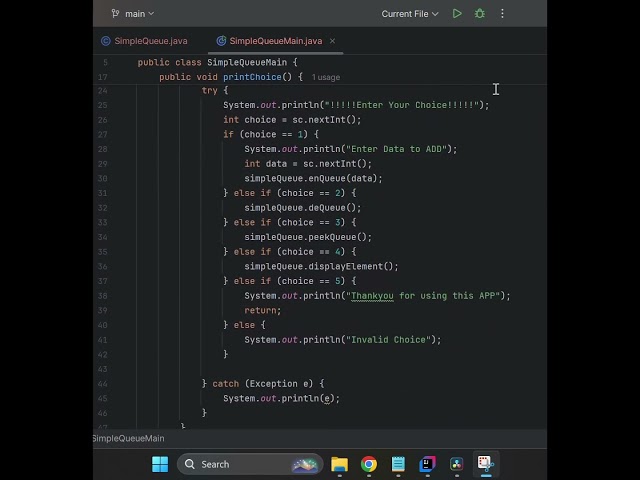Open the Notepad taskbar icon
Image resolution: width=640 pixels, height=480 pixels.
tap(398, 464)
